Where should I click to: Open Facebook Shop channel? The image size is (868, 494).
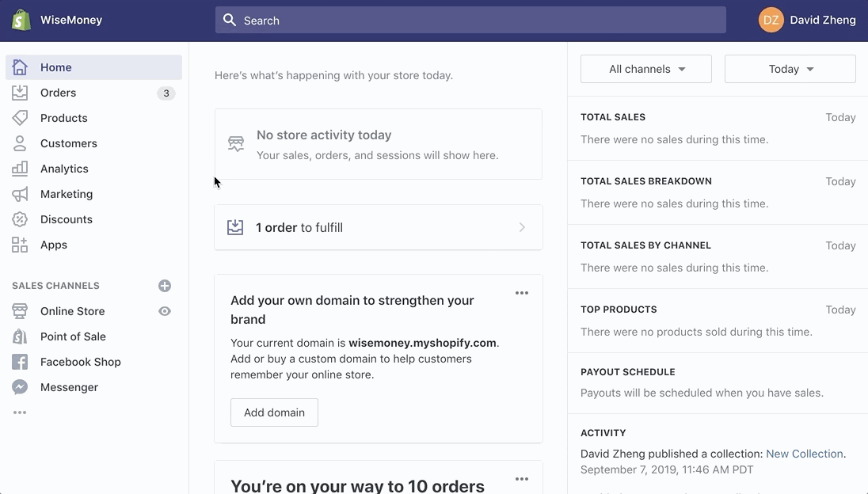click(80, 362)
